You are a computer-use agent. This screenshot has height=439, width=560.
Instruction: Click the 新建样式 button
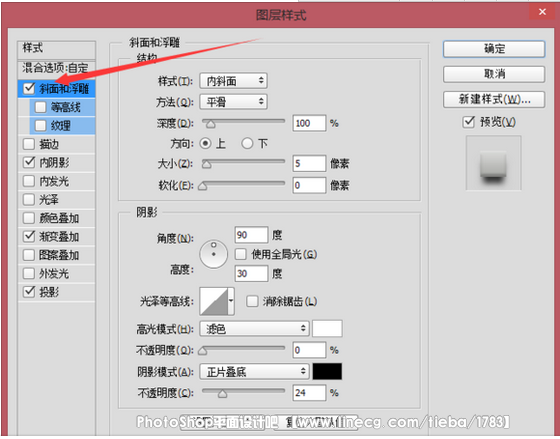(x=494, y=99)
